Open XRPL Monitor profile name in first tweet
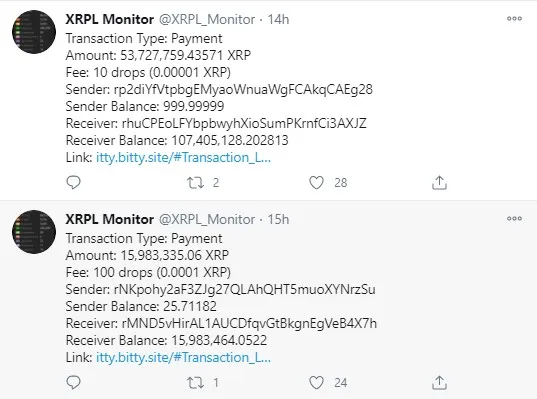Screen dimensions: 537x399 pos(110,19)
